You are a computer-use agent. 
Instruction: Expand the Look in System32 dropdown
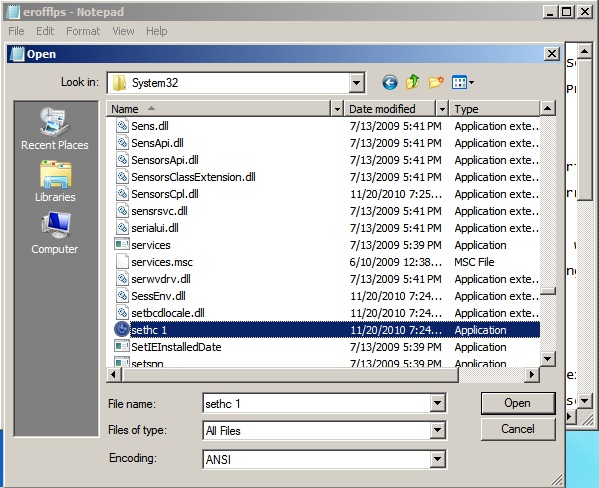(x=356, y=83)
